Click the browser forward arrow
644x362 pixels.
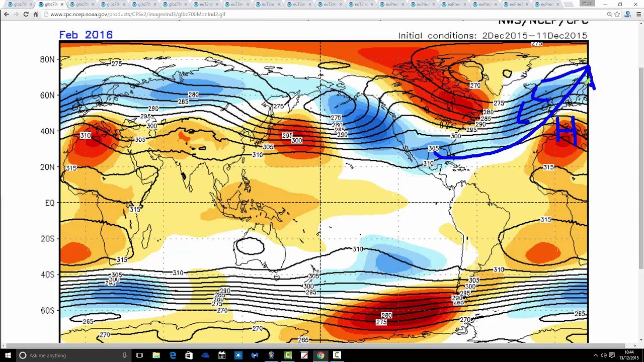pyautogui.click(x=16, y=14)
